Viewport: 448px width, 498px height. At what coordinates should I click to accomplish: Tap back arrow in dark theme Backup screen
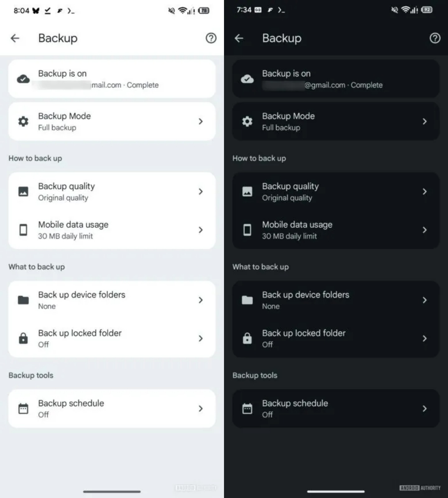(x=239, y=38)
